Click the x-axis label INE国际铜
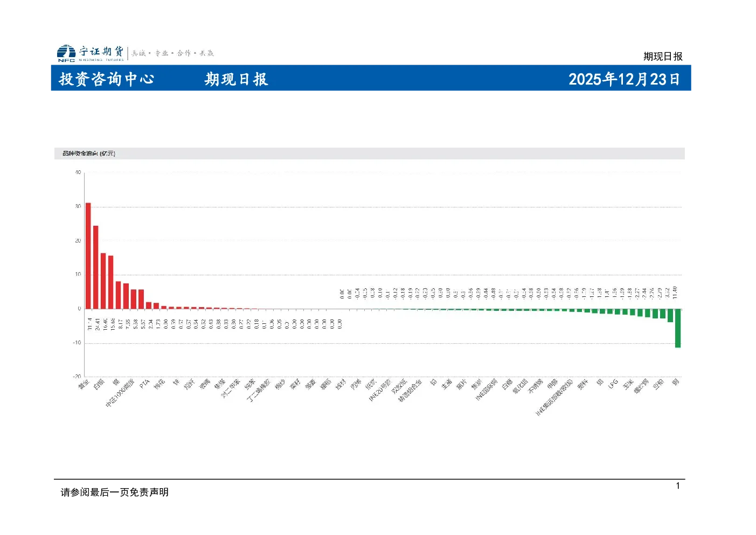The width and height of the screenshot is (756, 535). click(486, 390)
